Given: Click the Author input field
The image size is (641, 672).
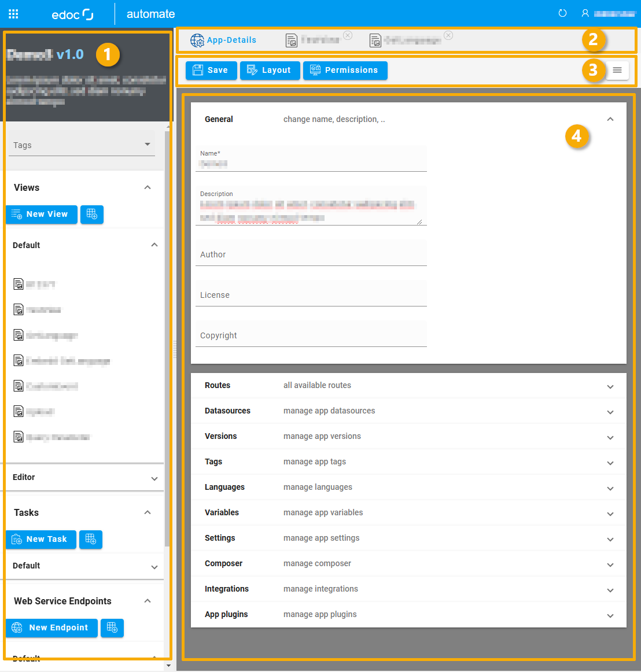Looking at the screenshot, I should point(311,254).
